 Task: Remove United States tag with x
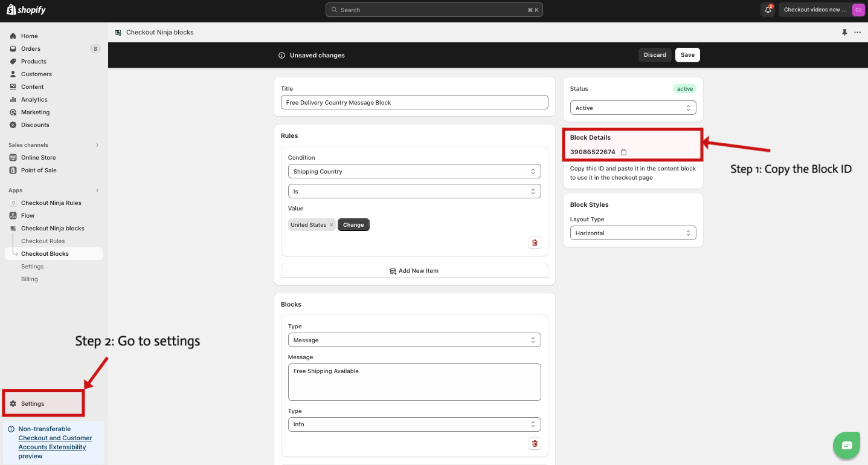(331, 225)
